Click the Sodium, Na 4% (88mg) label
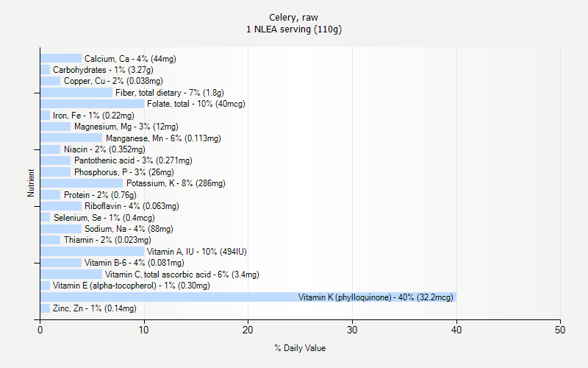 point(129,229)
